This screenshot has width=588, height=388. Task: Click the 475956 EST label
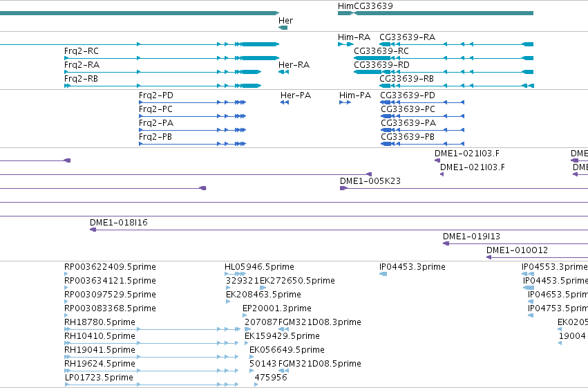pos(271,378)
